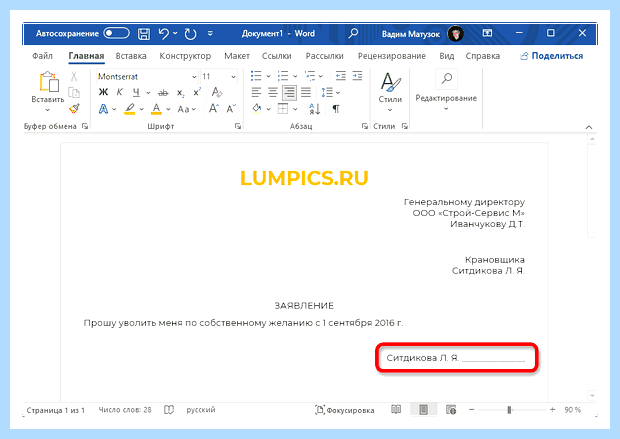Open the Ссылки tab

(276, 56)
